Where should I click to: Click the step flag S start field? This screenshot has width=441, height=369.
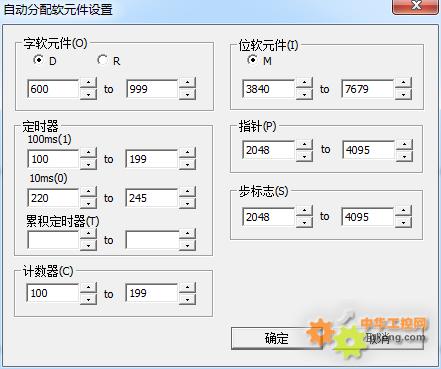coord(269,217)
